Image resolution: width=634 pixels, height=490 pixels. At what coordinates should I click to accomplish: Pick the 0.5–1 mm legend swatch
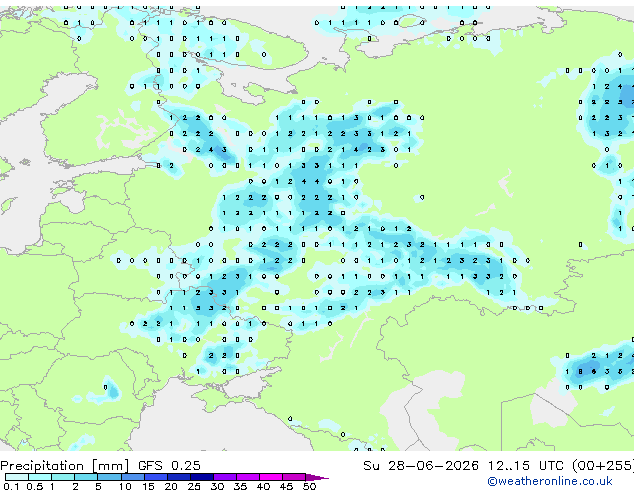point(40,477)
